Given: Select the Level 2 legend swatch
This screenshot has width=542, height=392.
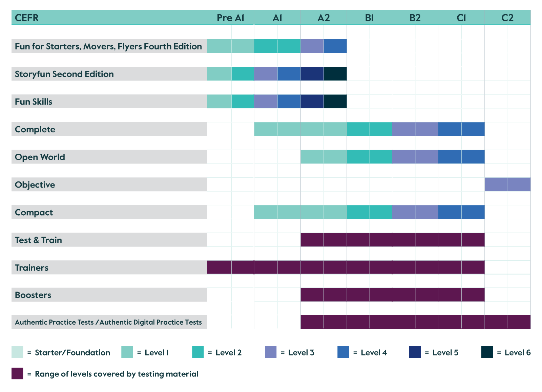Looking at the screenshot, I should click(198, 352).
